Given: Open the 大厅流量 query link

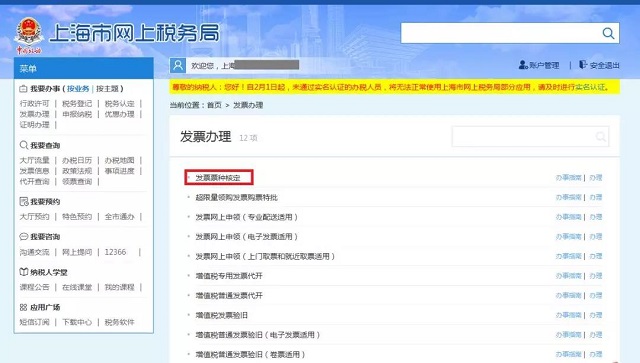Looking at the screenshot, I should click(x=34, y=160).
